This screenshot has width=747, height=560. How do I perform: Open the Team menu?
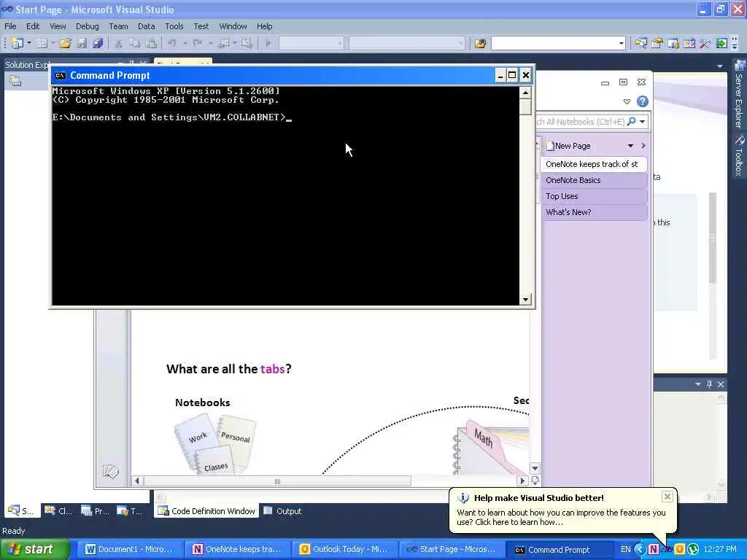(118, 26)
